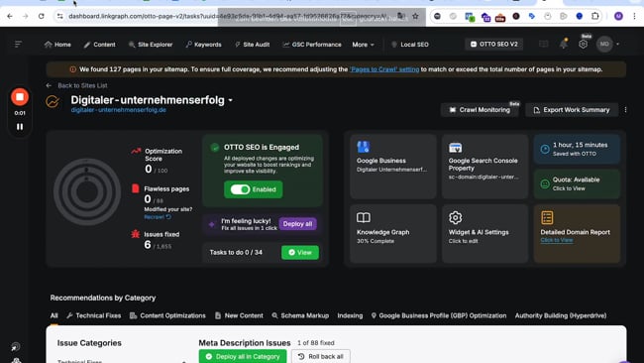Click the Detailed Domain Report icon
This screenshot has height=363, width=644.
pos(547,217)
